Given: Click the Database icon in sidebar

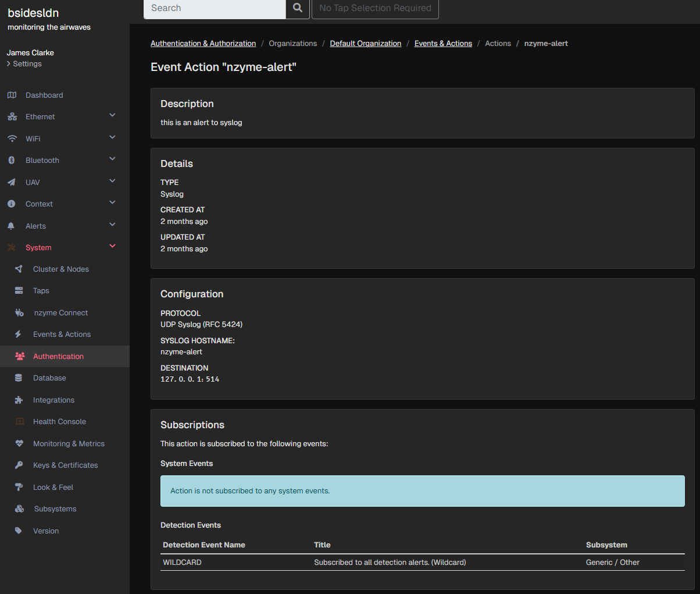Looking at the screenshot, I should [19, 378].
